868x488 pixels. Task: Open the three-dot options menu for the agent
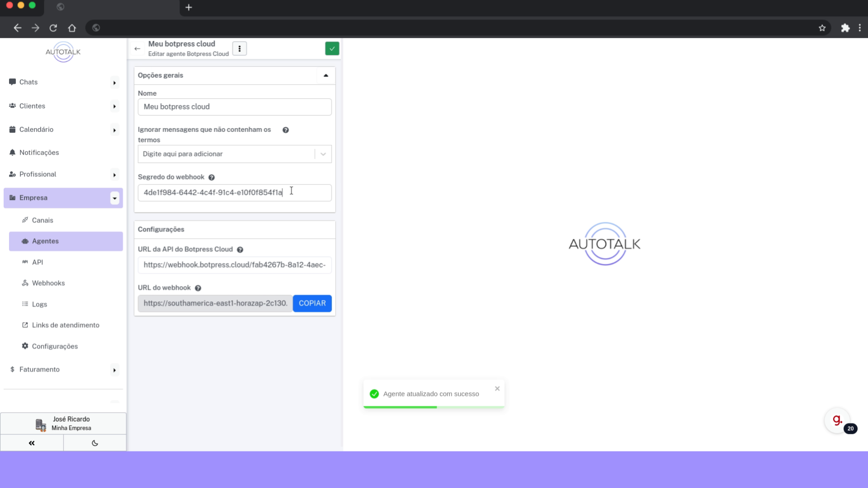(x=240, y=48)
